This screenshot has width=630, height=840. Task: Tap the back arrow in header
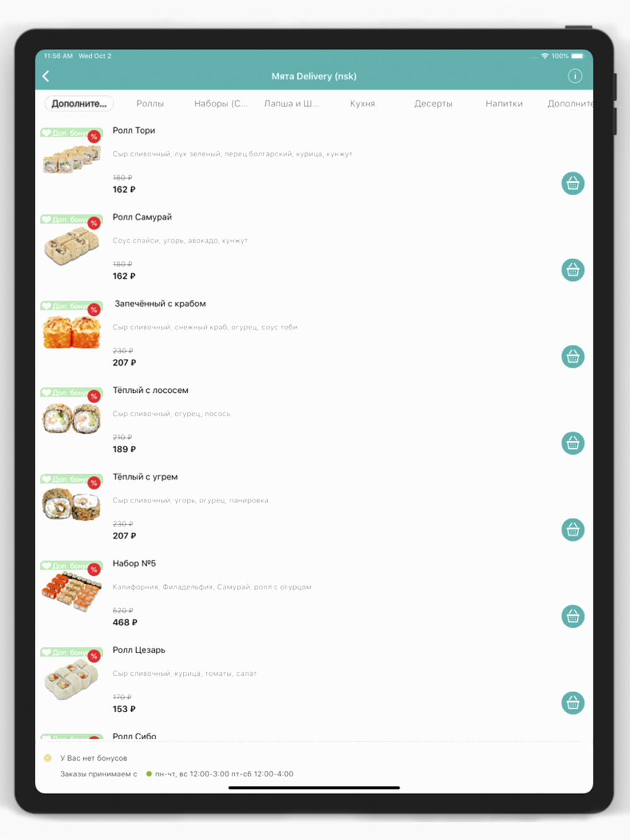(46, 76)
